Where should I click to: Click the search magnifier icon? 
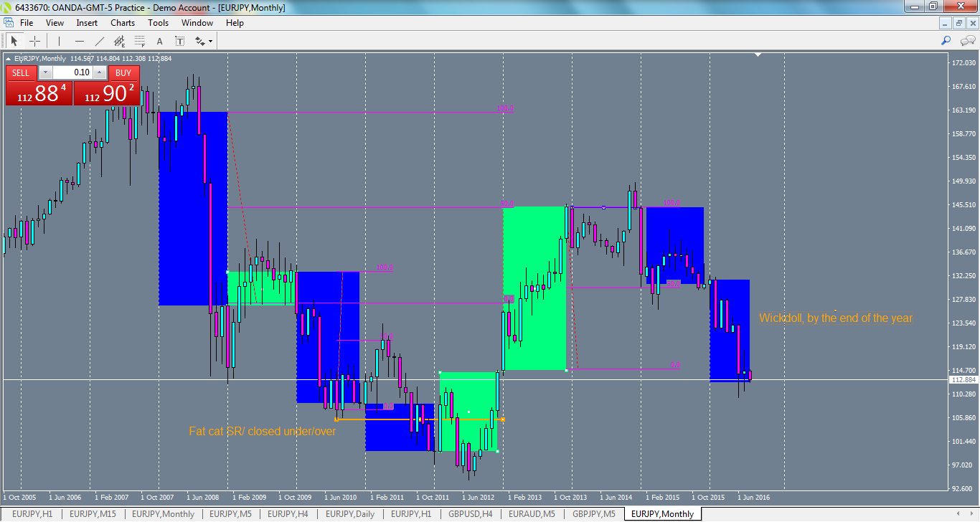coord(946,41)
